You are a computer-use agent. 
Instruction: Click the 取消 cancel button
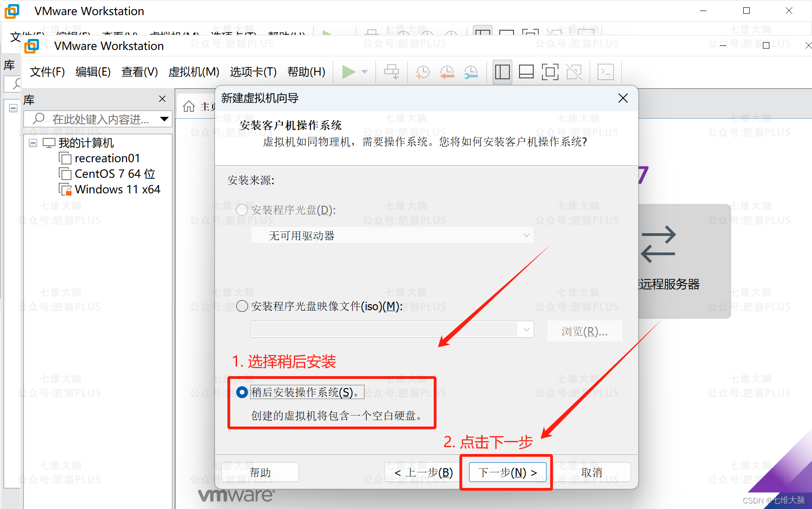tap(591, 472)
